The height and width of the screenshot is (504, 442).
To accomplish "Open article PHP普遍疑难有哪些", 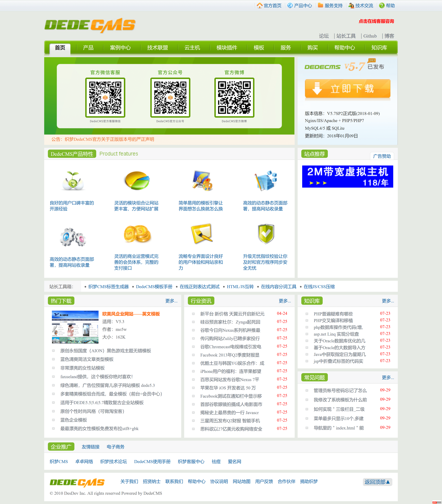I will (333, 314).
